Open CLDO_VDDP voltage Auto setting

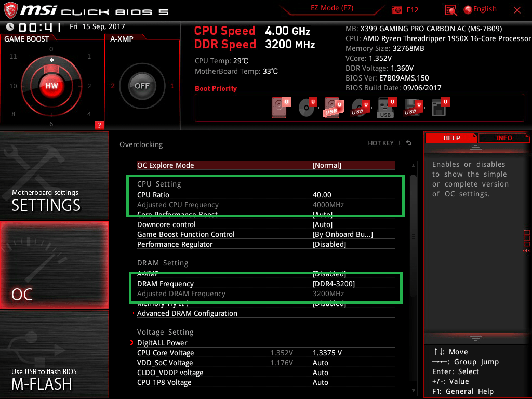pyautogui.click(x=266, y=372)
